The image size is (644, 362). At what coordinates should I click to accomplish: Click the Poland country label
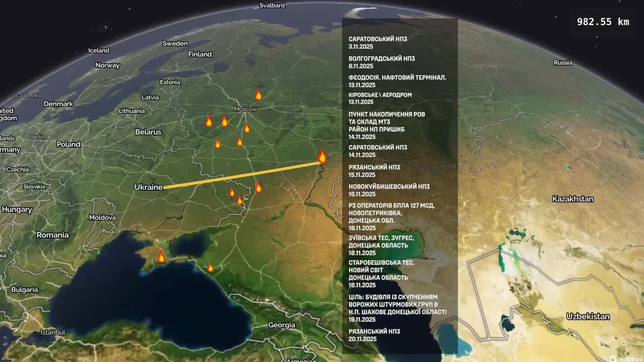coord(68,144)
